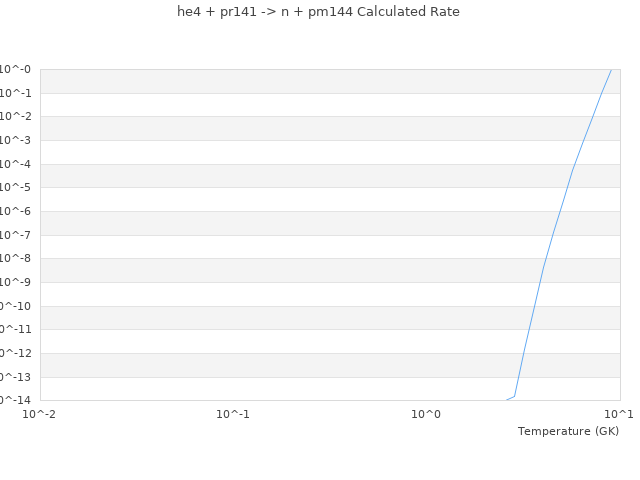
Task: Click the 10^-4 y-axis tick label
Action: pos(16,164)
